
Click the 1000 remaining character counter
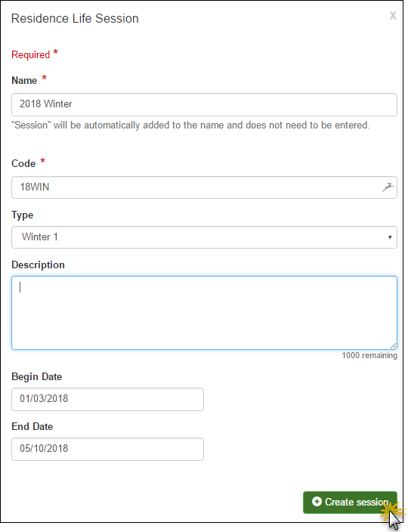pyautogui.click(x=369, y=355)
